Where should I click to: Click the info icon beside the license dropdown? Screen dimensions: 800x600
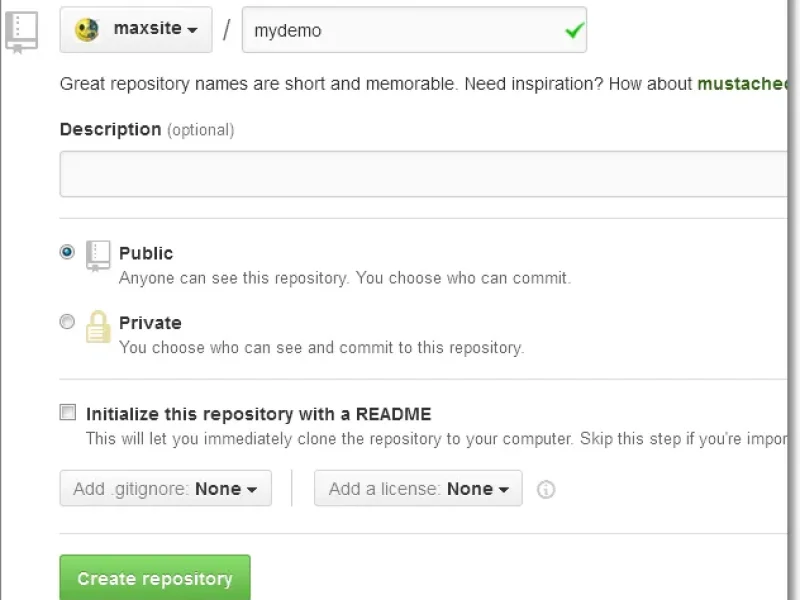(545, 489)
